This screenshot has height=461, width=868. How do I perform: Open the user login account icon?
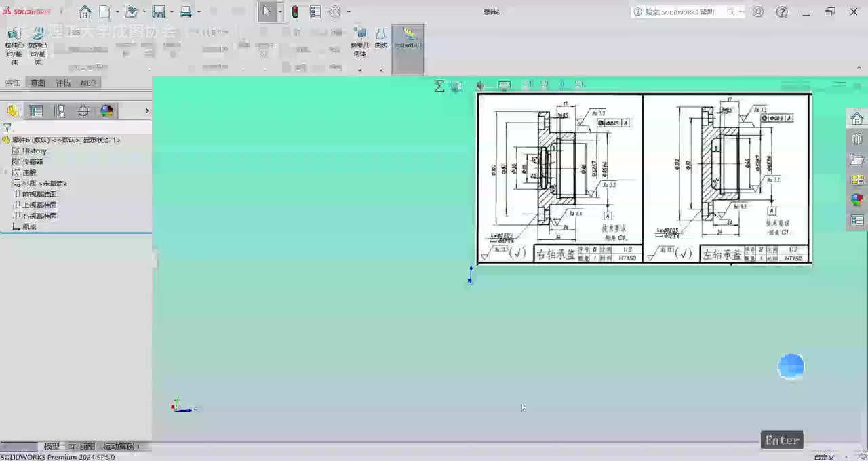pos(758,12)
